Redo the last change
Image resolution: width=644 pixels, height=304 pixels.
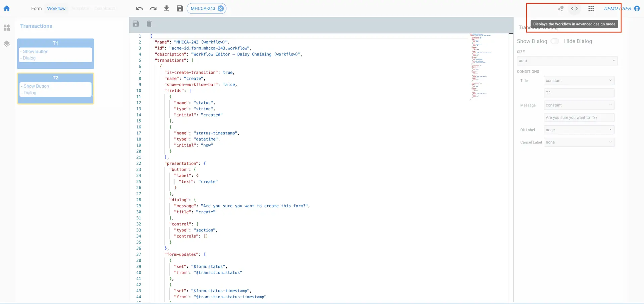point(153,8)
